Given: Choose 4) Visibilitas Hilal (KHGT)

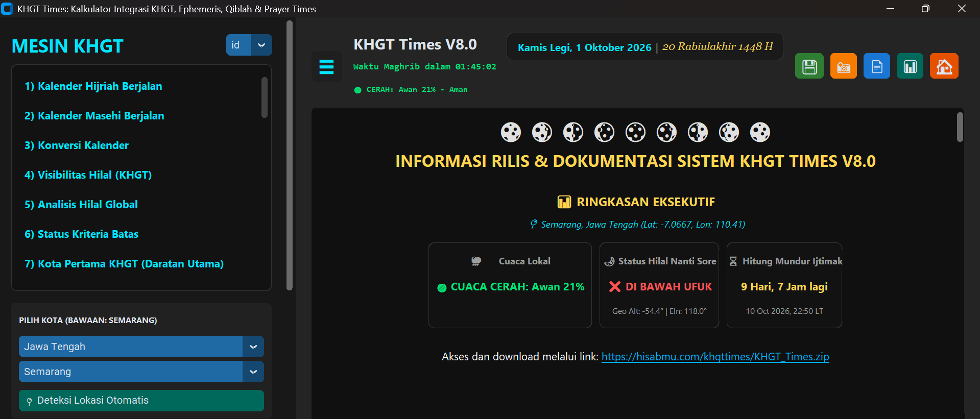Looking at the screenshot, I should point(88,175).
